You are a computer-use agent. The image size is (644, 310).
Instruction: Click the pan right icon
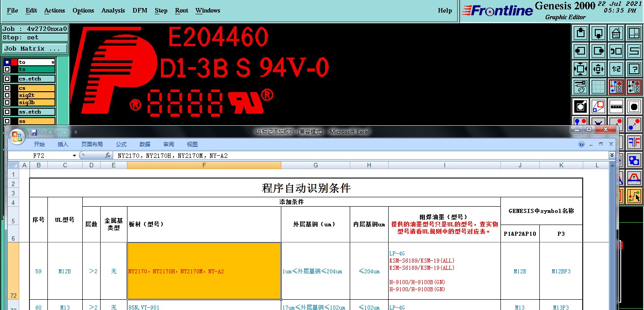click(x=598, y=51)
